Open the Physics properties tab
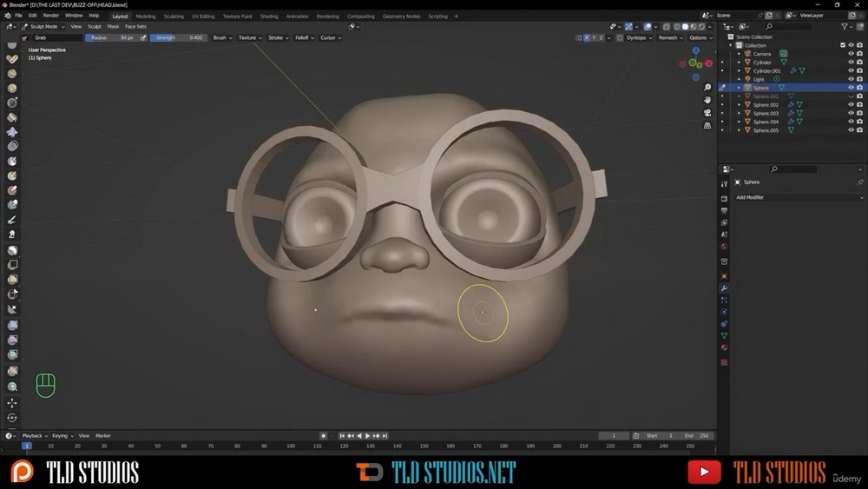Image resolution: width=868 pixels, height=489 pixels. [x=724, y=312]
